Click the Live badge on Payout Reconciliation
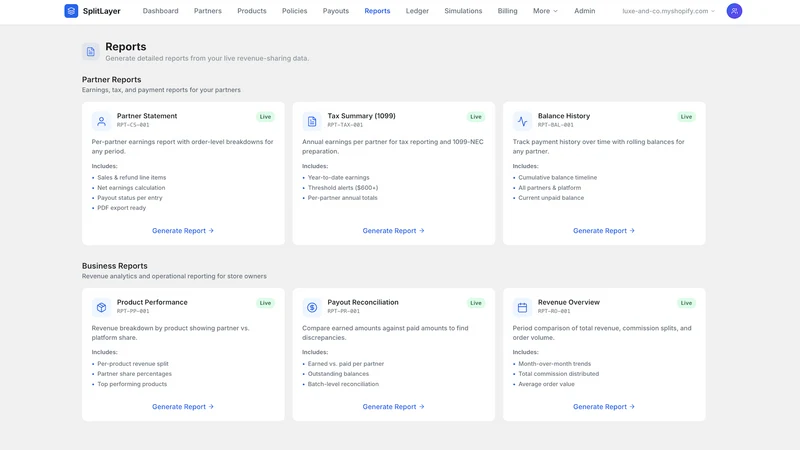 pos(476,303)
